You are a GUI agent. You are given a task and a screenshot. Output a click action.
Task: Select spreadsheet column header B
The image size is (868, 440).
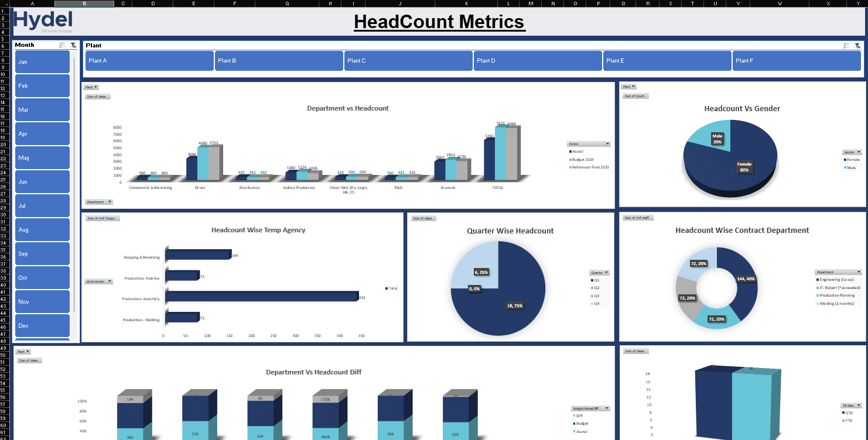(x=84, y=3)
